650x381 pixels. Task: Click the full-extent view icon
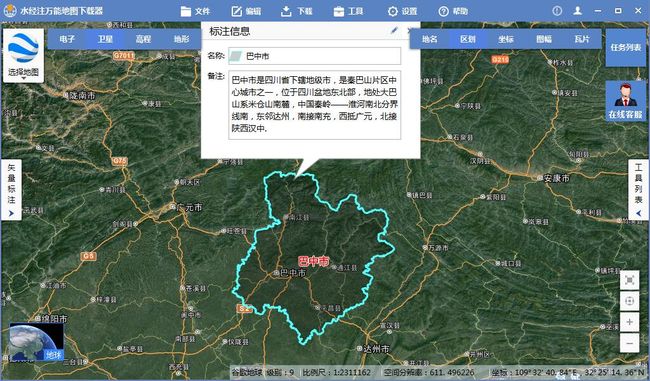[629, 281]
